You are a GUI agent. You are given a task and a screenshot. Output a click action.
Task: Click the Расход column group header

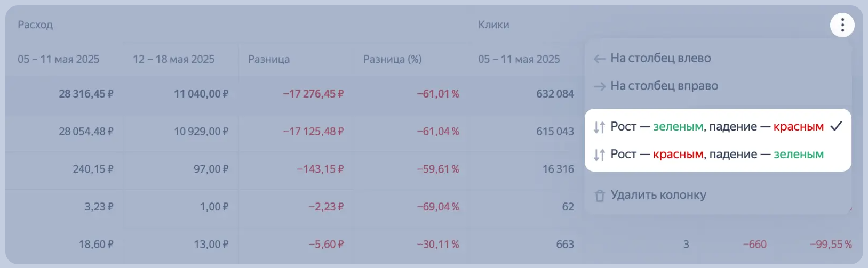point(35,25)
